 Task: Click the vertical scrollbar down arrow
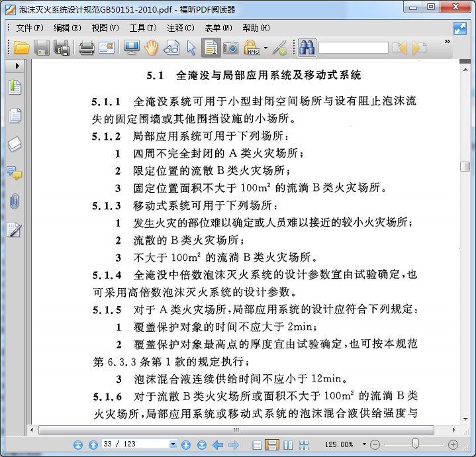click(465, 419)
